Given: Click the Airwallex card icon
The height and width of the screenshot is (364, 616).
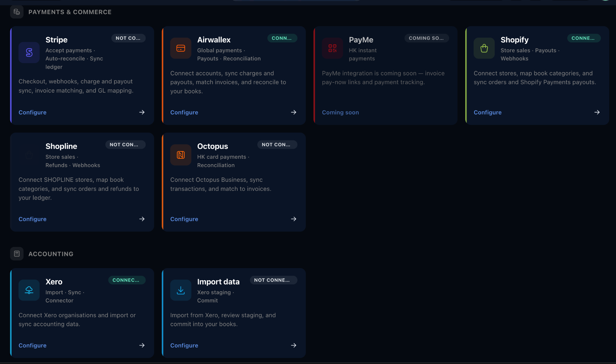Looking at the screenshot, I should [181, 48].
